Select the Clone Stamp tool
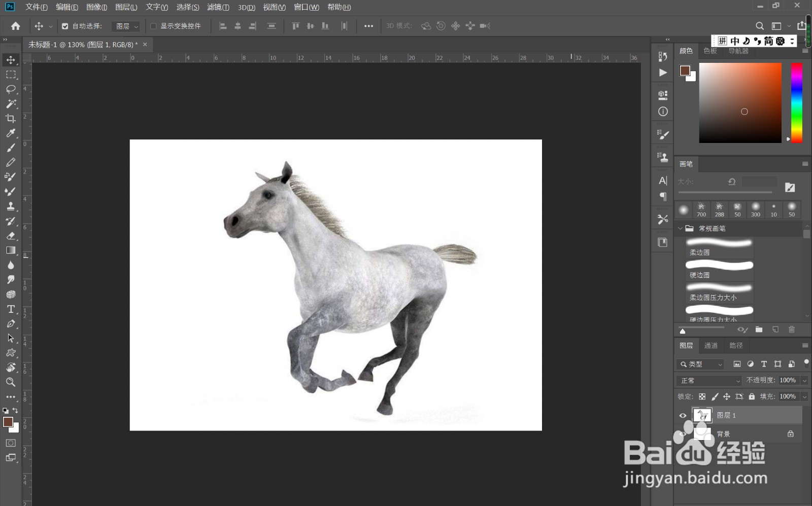The width and height of the screenshot is (812, 506). point(11,206)
